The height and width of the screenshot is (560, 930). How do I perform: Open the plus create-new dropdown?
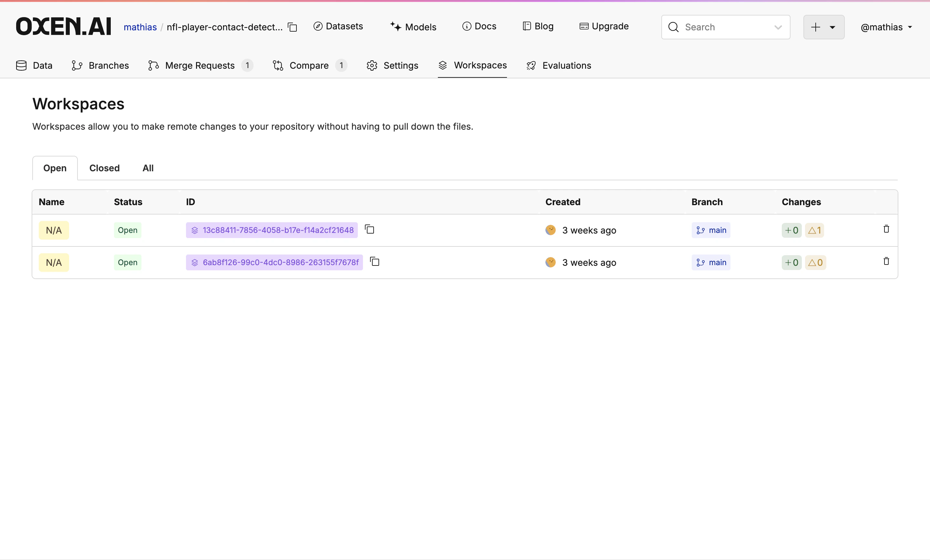pos(823,27)
